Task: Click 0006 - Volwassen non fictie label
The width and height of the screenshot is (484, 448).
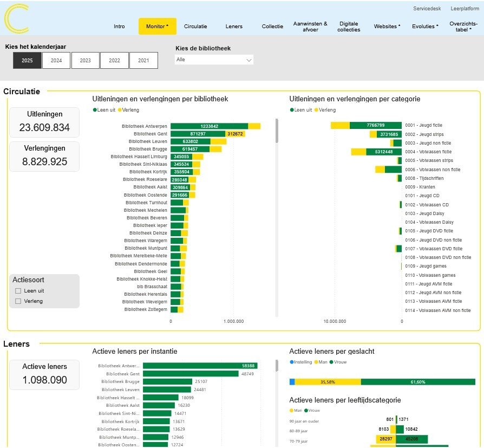Action: click(433, 170)
